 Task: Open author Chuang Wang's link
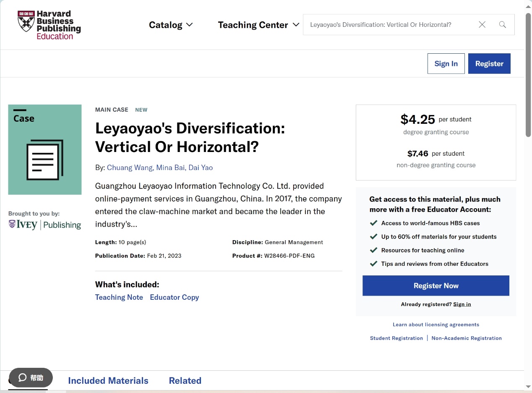point(130,168)
